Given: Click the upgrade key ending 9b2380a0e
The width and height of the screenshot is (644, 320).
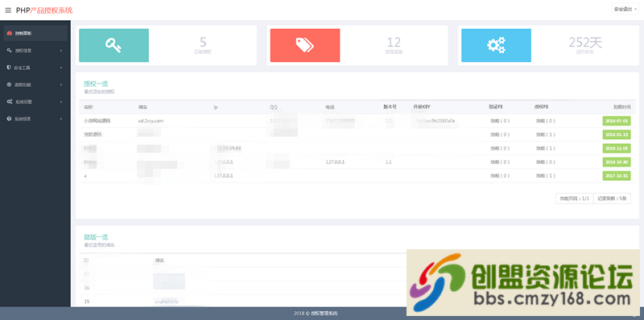Looking at the screenshot, I should pos(434,121).
